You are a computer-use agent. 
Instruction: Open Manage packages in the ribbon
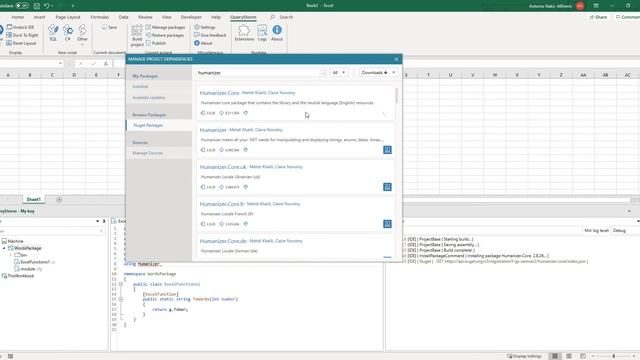click(x=165, y=27)
